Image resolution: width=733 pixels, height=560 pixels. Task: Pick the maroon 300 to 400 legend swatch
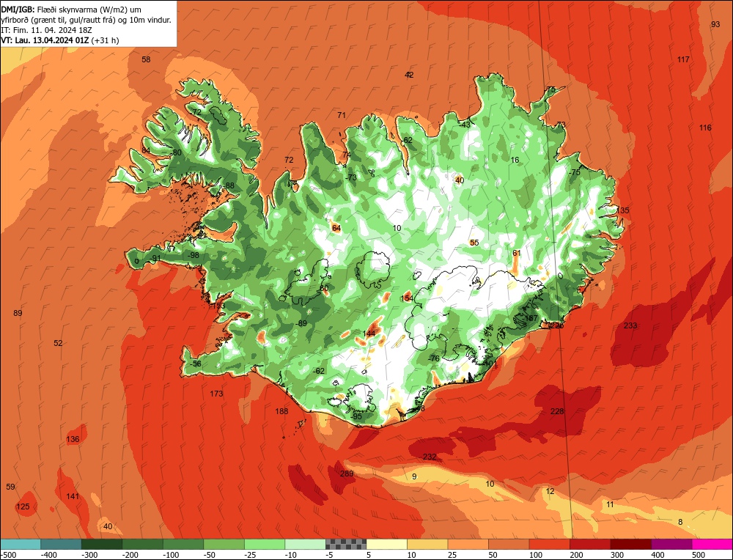[x=630, y=544]
